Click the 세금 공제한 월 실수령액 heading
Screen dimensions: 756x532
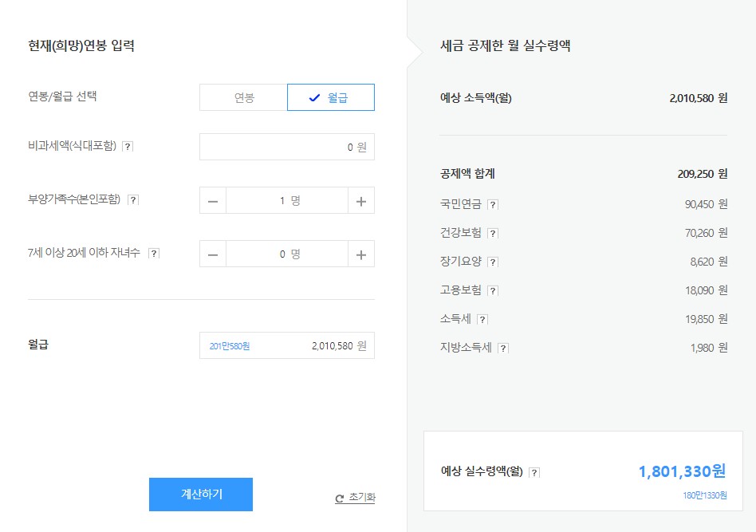[x=506, y=45]
